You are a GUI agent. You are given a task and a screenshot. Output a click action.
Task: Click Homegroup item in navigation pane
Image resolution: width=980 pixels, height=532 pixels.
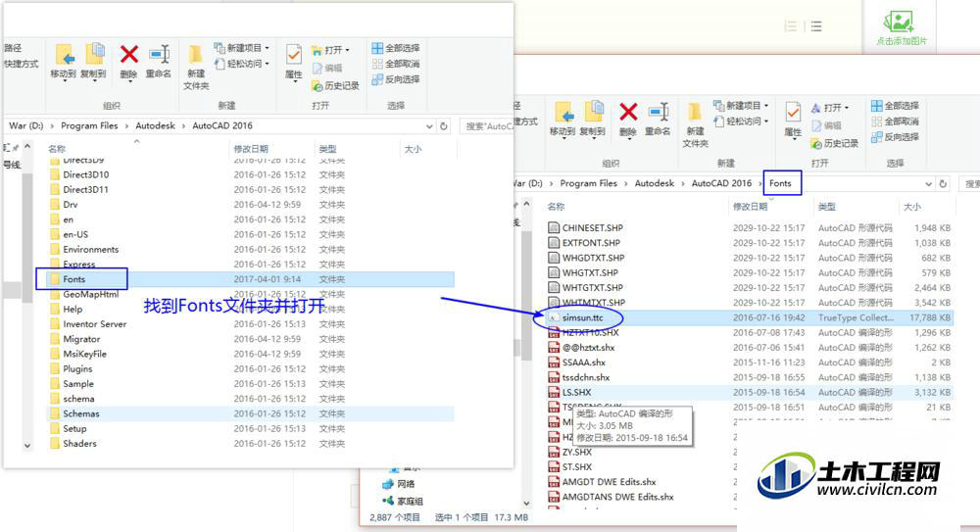pyautogui.click(x=403, y=501)
